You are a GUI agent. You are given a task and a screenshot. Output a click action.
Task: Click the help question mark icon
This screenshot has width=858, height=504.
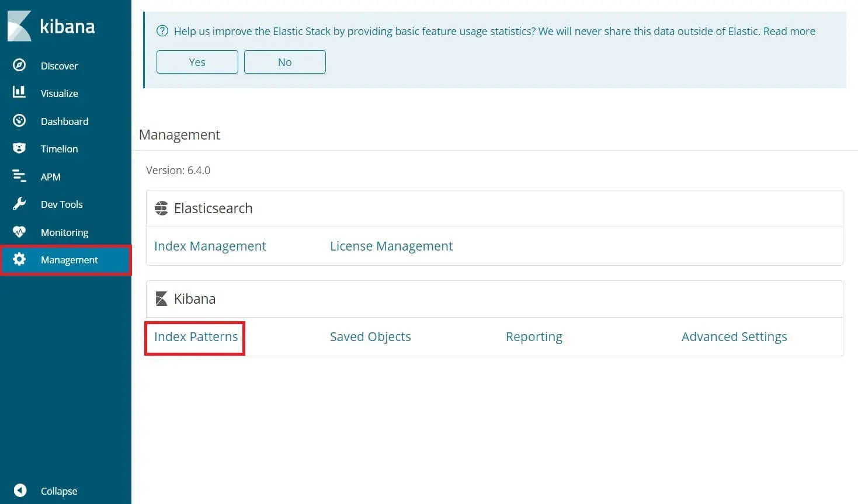pos(162,31)
